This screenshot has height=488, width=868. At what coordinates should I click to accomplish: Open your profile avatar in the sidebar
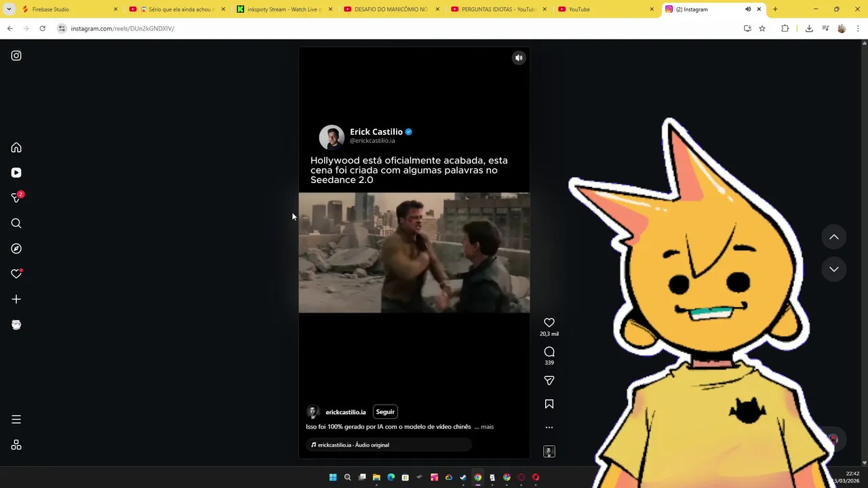16,325
